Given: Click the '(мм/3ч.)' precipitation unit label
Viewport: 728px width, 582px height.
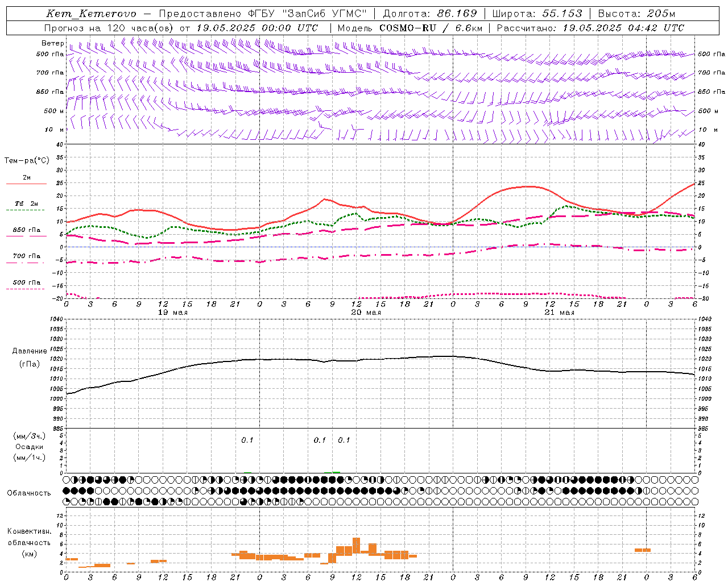Looking at the screenshot, I should [30, 436].
